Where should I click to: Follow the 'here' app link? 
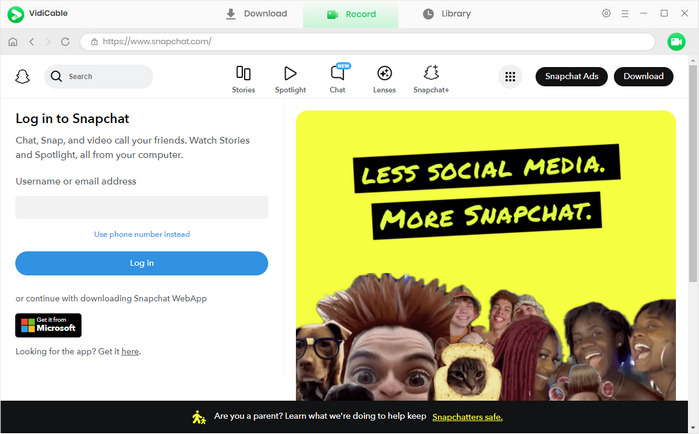tap(130, 352)
